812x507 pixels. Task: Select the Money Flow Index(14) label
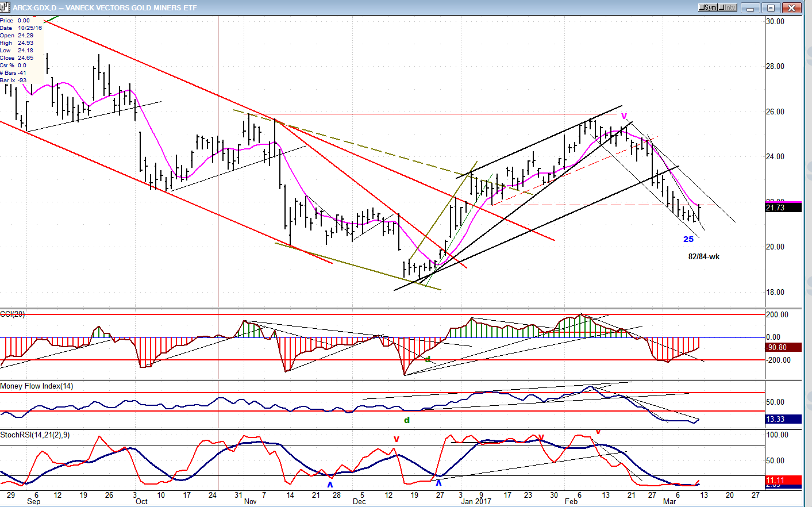tap(37, 386)
